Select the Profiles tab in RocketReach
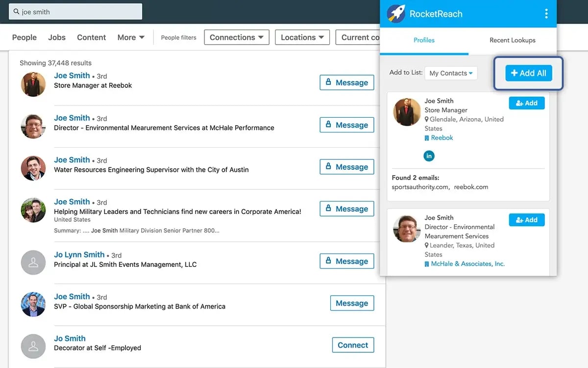 [424, 40]
